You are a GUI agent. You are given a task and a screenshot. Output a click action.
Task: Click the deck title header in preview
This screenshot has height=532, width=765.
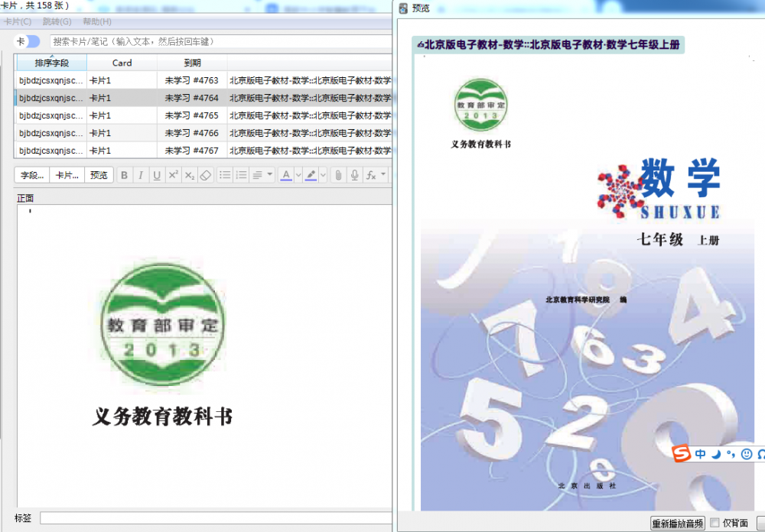point(549,45)
